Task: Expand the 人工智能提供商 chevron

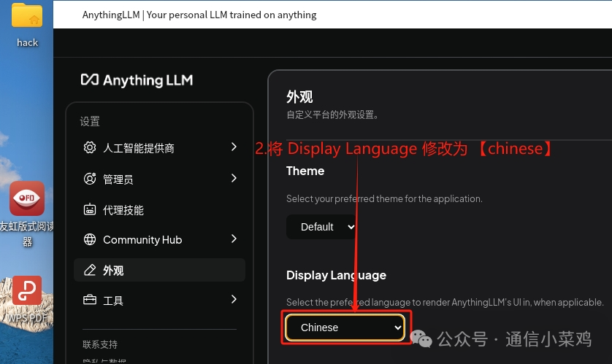Action: (x=234, y=147)
